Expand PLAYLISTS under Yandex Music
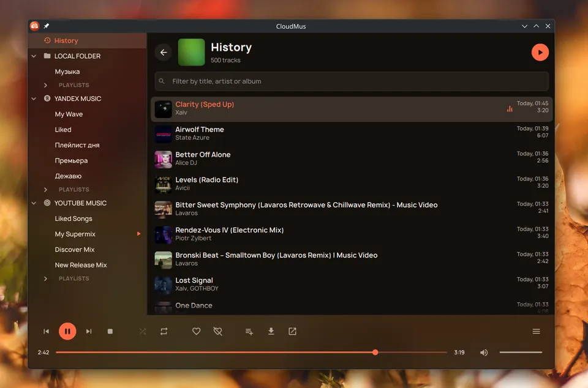The width and height of the screenshot is (588, 388). point(45,190)
